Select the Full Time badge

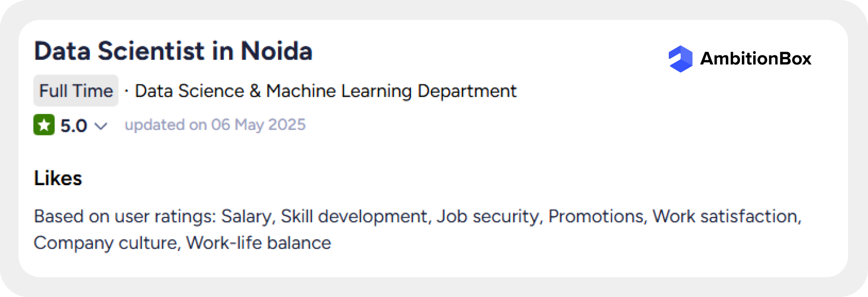[x=76, y=90]
